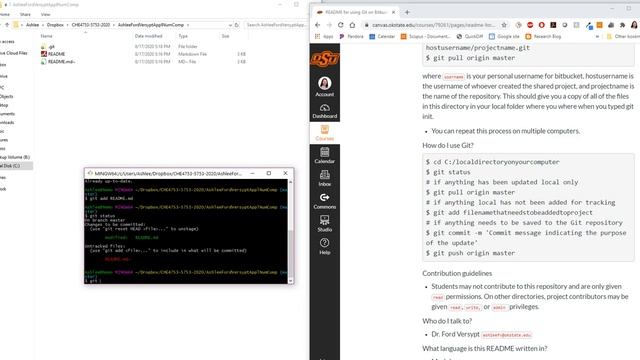Open Chrome profile avatar

[634, 25]
